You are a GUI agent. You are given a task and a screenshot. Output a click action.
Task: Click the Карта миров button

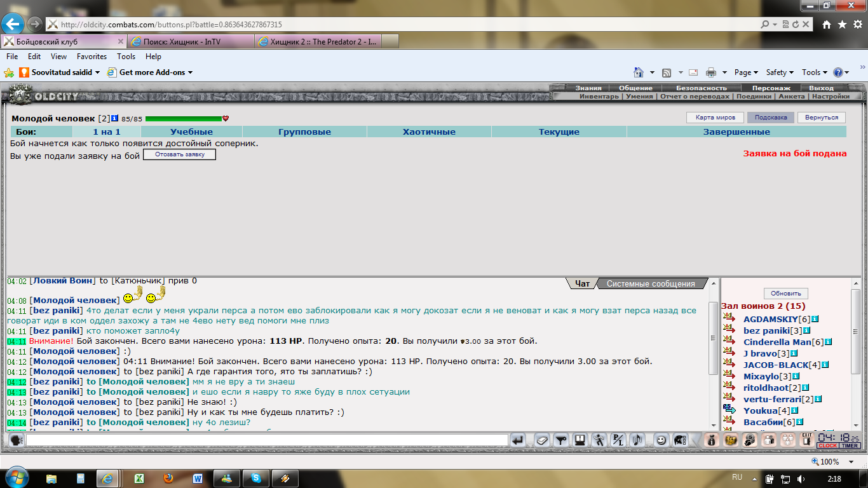715,118
